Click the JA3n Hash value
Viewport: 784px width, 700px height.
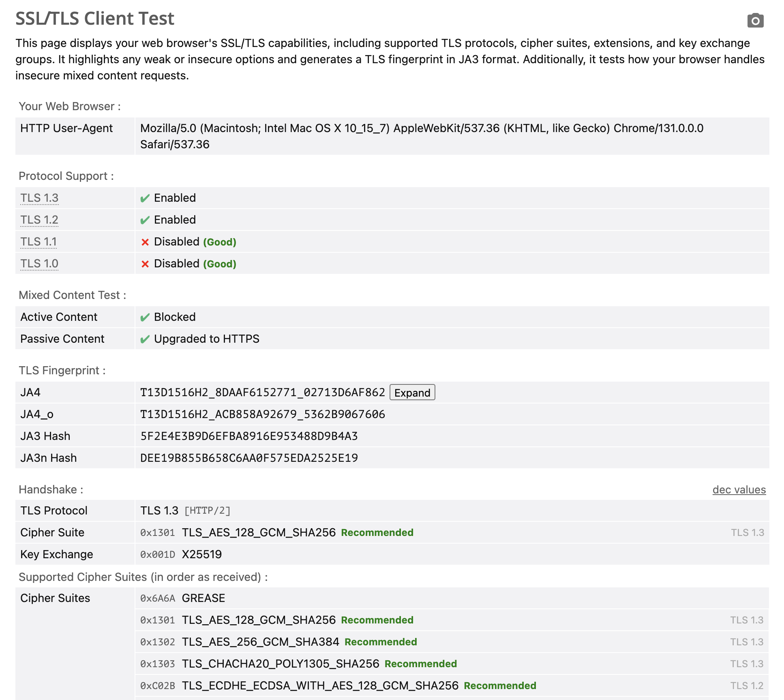249,458
